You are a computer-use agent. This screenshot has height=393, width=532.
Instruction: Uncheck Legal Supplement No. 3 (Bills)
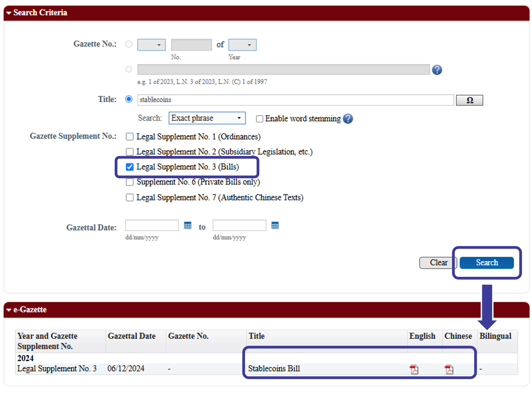click(130, 167)
